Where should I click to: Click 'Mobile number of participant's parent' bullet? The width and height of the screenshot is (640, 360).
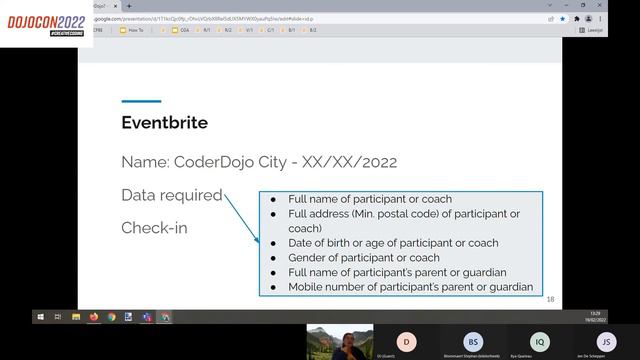click(411, 287)
